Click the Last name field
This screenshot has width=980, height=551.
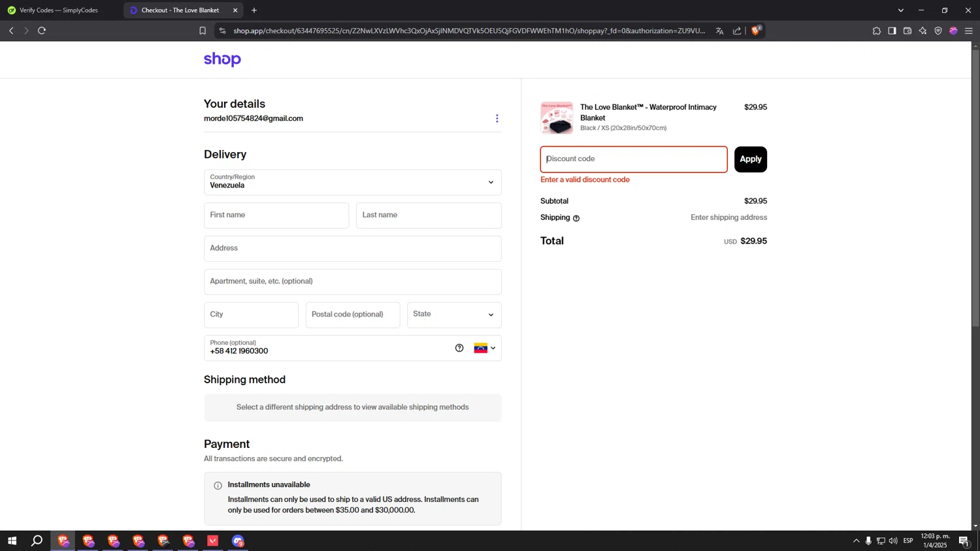[429, 215]
